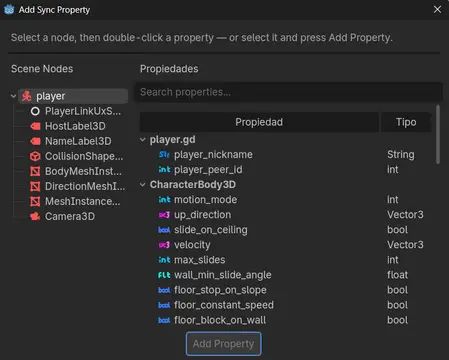Click the bool icon beside floor_stop_on_slope
449x360 pixels.
click(x=164, y=290)
